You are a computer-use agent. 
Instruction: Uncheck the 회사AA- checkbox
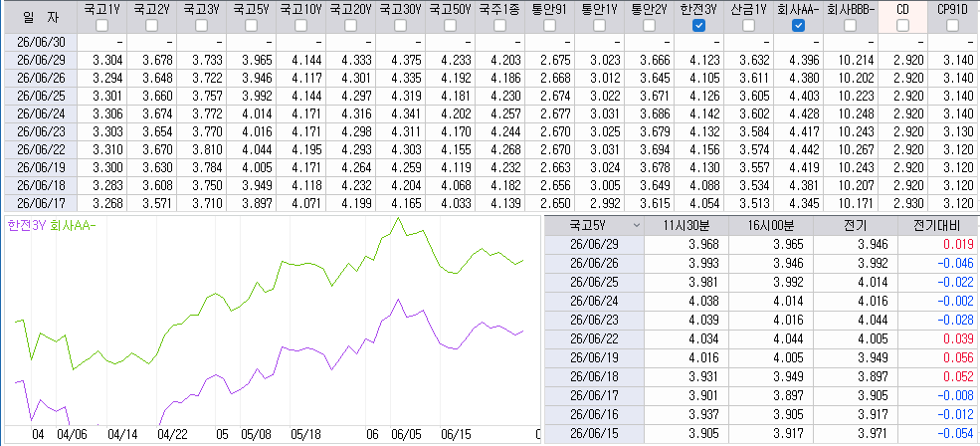click(x=798, y=26)
